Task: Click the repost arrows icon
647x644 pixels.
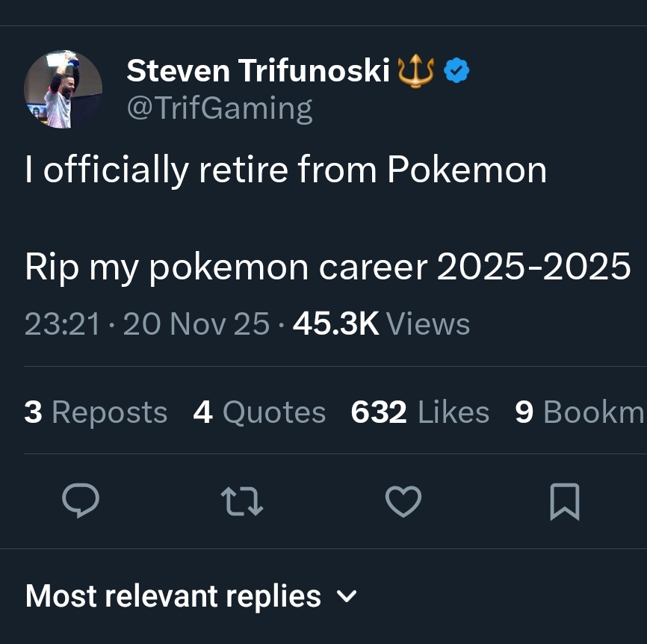Action: 244,501
